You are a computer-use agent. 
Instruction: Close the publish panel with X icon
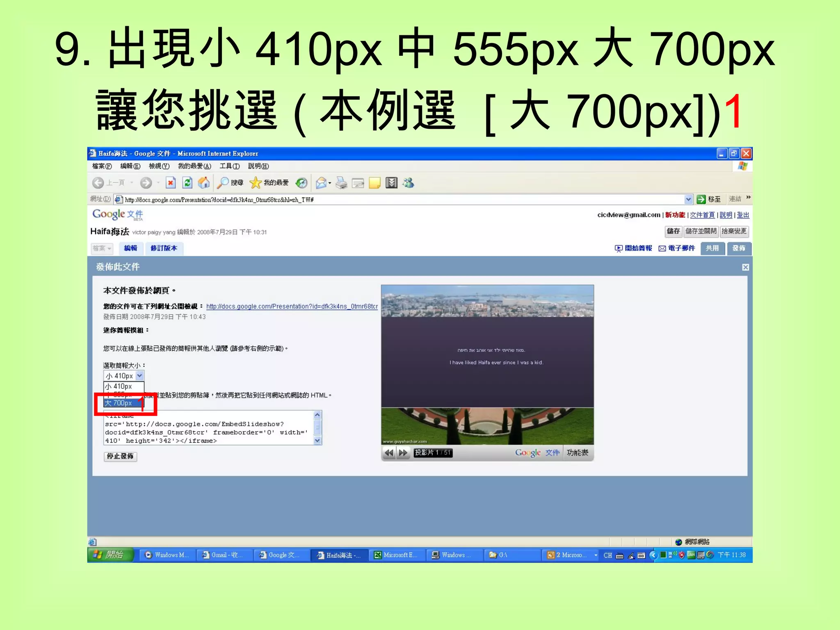click(746, 267)
